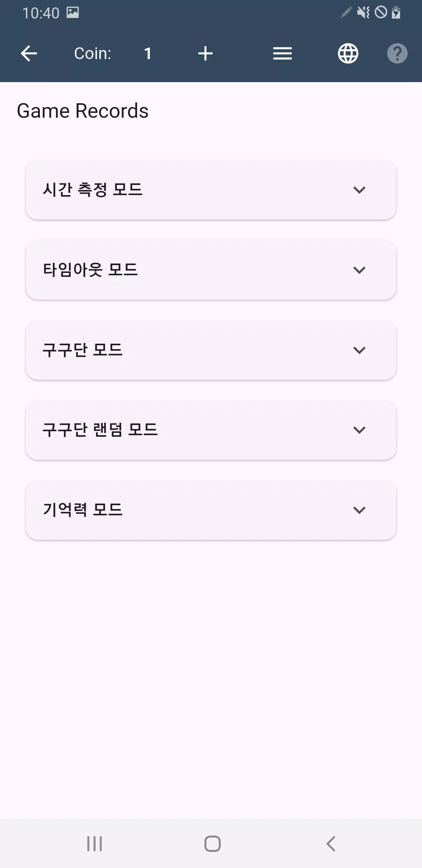Tap the coin count number 1
The height and width of the screenshot is (868, 422).
148,54
